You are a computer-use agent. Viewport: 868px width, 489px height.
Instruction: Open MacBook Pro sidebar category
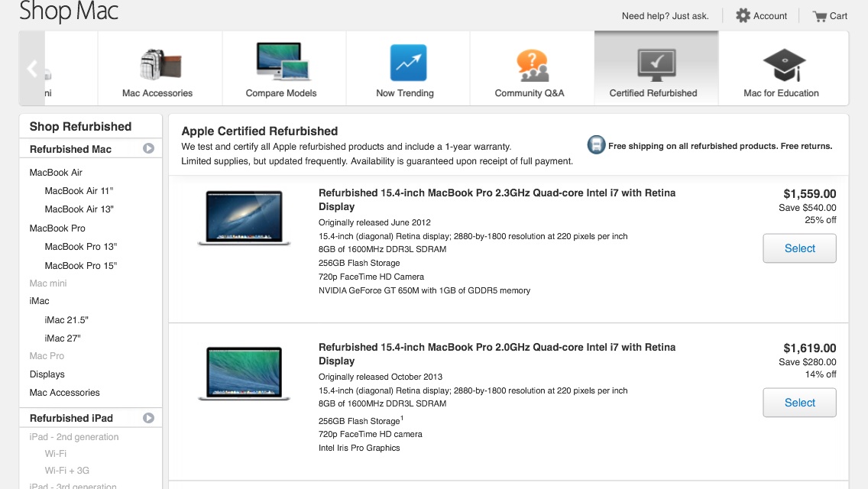coord(57,228)
